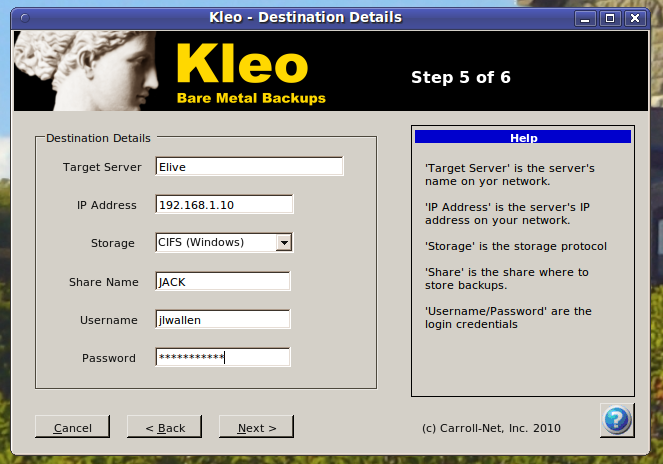Click the blue question mark help icon
The image size is (663, 464).
616,420
